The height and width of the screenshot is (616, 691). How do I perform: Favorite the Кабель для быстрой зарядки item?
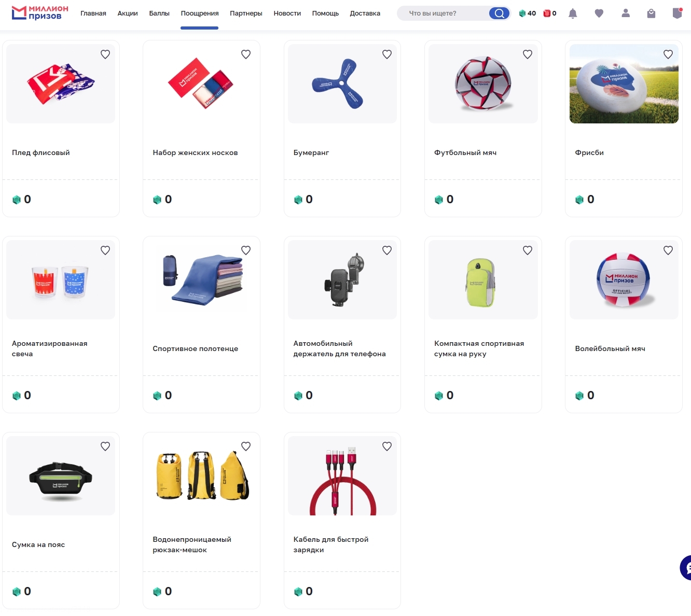click(x=387, y=446)
